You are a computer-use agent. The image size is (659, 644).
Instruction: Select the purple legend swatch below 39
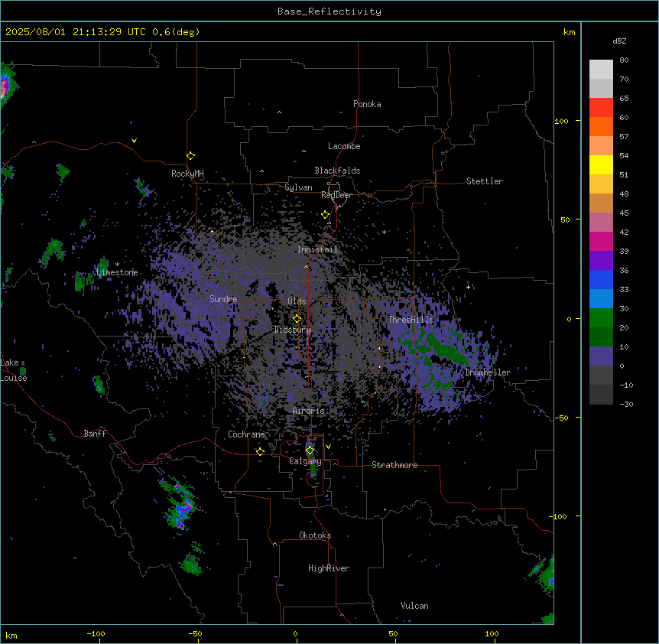tap(601, 261)
